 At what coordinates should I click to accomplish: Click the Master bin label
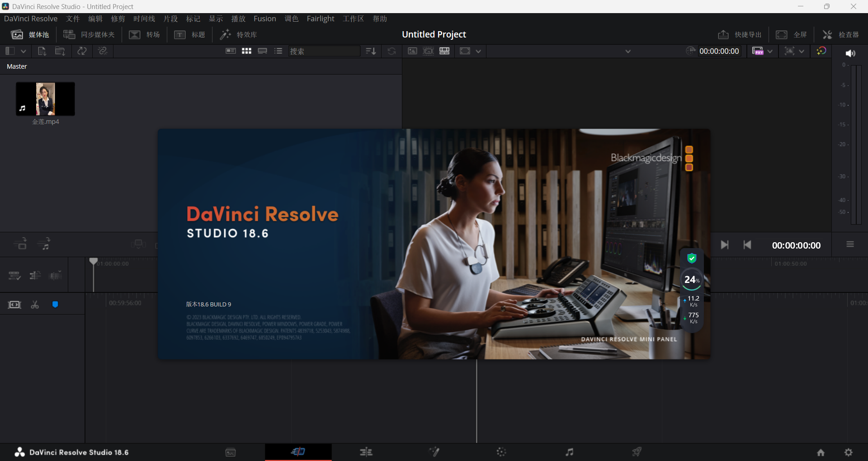[x=17, y=66]
